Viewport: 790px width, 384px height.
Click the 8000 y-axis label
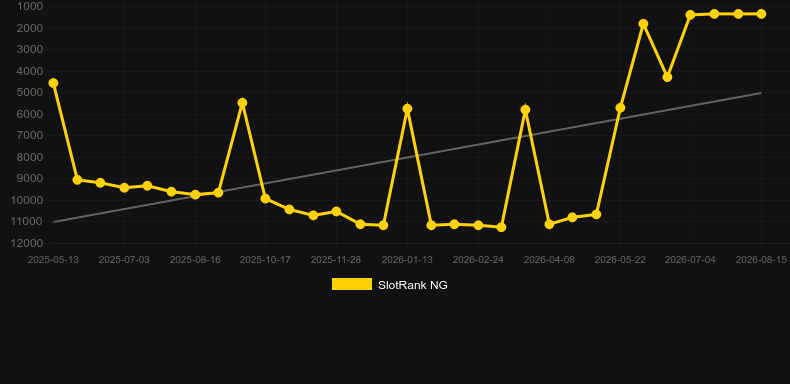30,157
